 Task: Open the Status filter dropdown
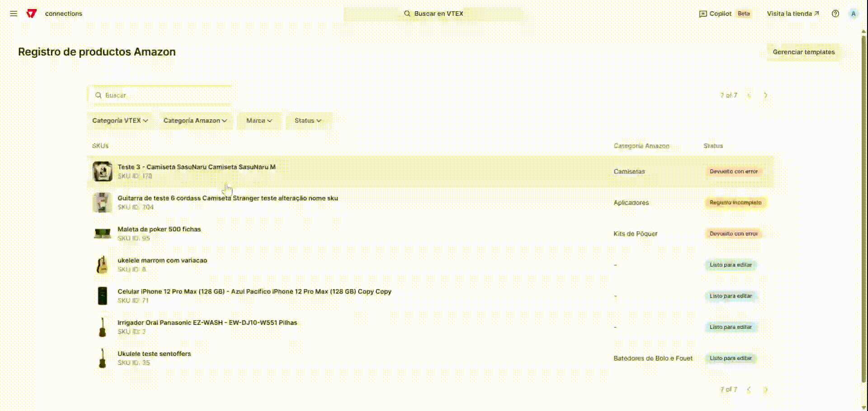[308, 121]
